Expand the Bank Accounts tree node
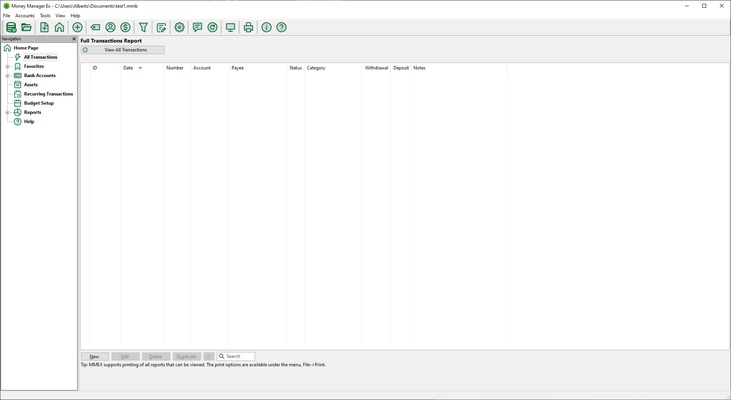 tap(7, 76)
